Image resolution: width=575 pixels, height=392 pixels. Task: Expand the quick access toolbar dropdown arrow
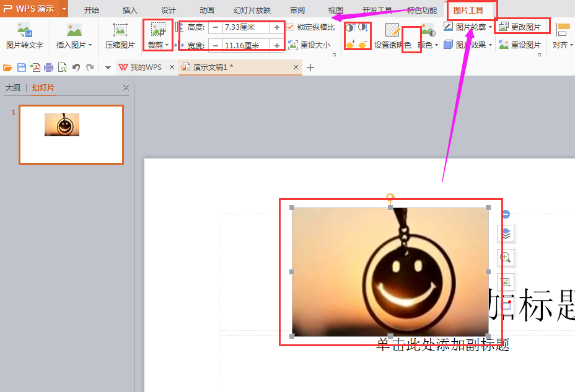coord(108,68)
